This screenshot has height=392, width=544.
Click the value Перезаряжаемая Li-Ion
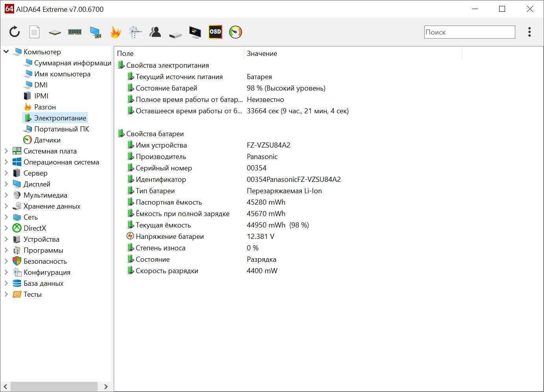pos(284,191)
